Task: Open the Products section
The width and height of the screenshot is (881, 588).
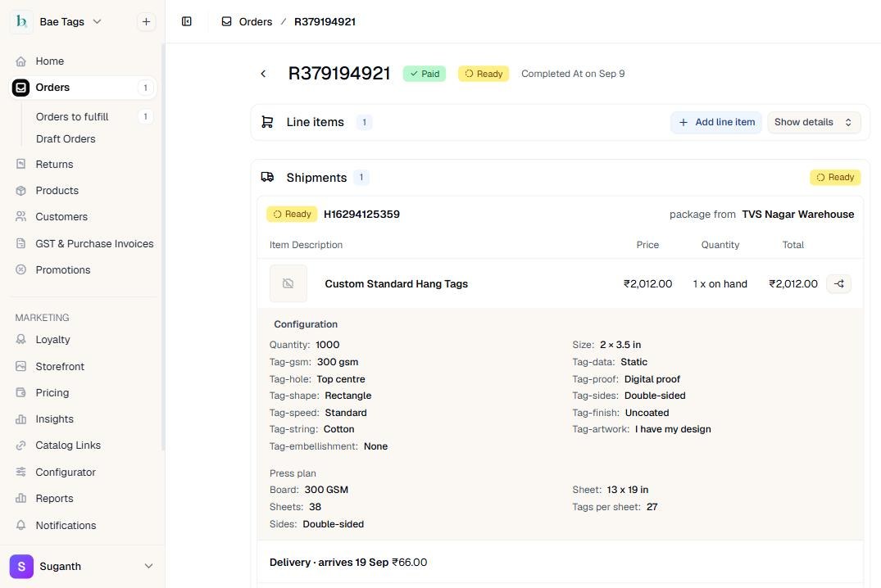Action: (57, 190)
